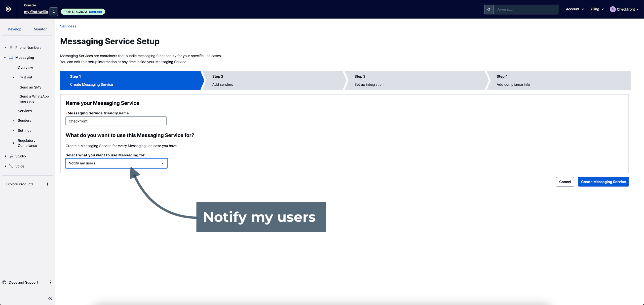Open the account switcher arrows next to my first twilio
This screenshot has height=305, width=644.
(x=54, y=12)
